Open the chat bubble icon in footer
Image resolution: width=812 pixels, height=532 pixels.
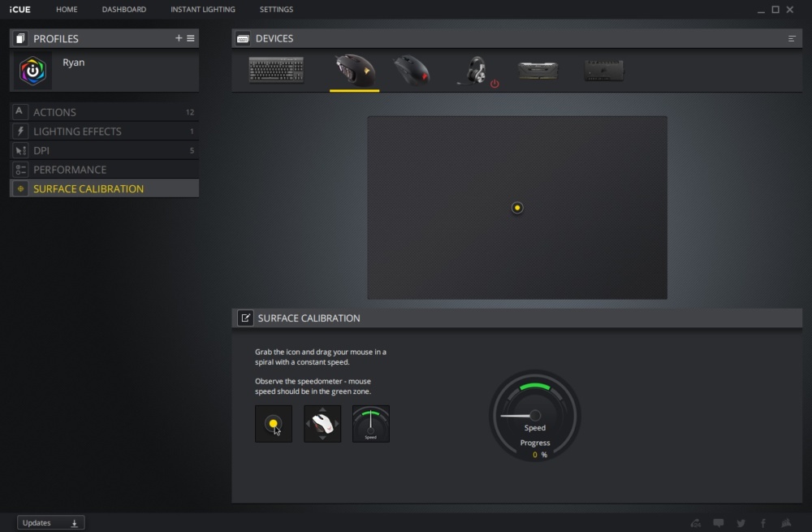tap(719, 523)
